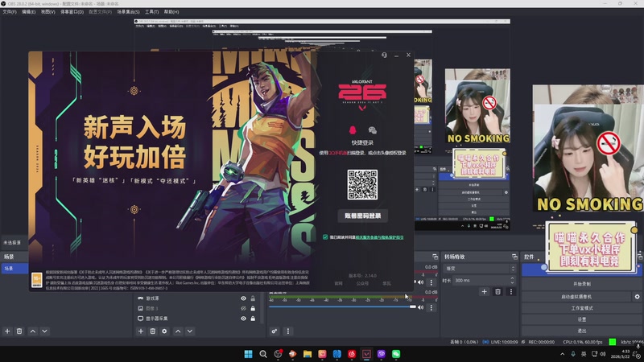Screen dimensions: 644x362
Task: Delete the selected scene with trash icon
Action: [x=19, y=331]
